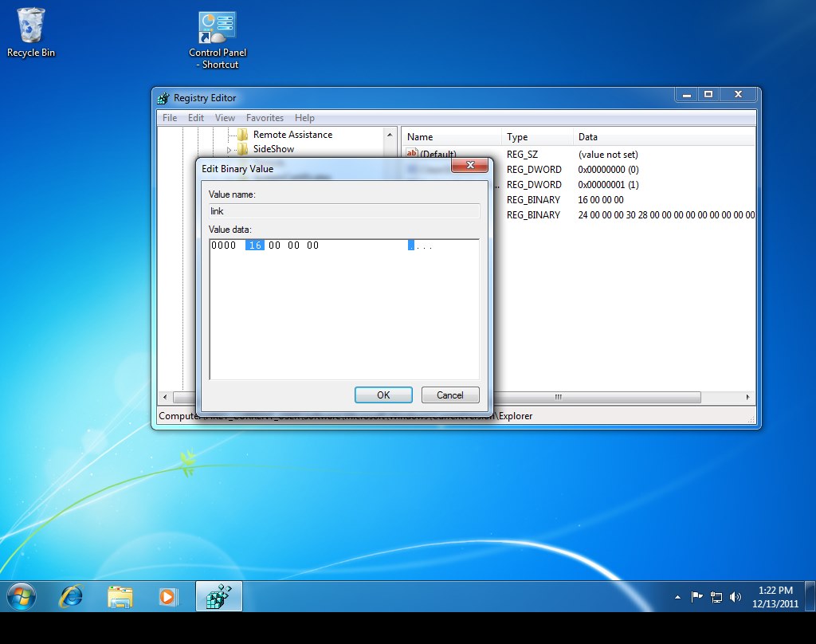
Task: Open the Recycle Bin desktop icon
Action: [x=31, y=32]
